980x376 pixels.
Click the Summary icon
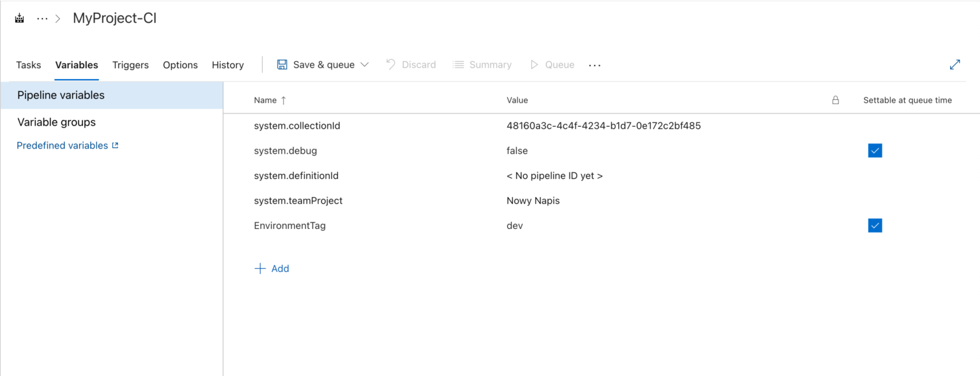pos(458,64)
